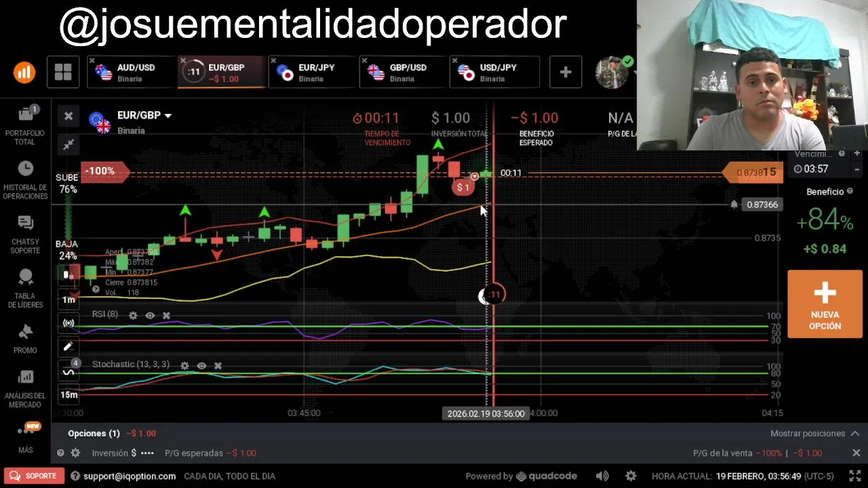Switch to the GBP/USD asset tab

click(403, 73)
